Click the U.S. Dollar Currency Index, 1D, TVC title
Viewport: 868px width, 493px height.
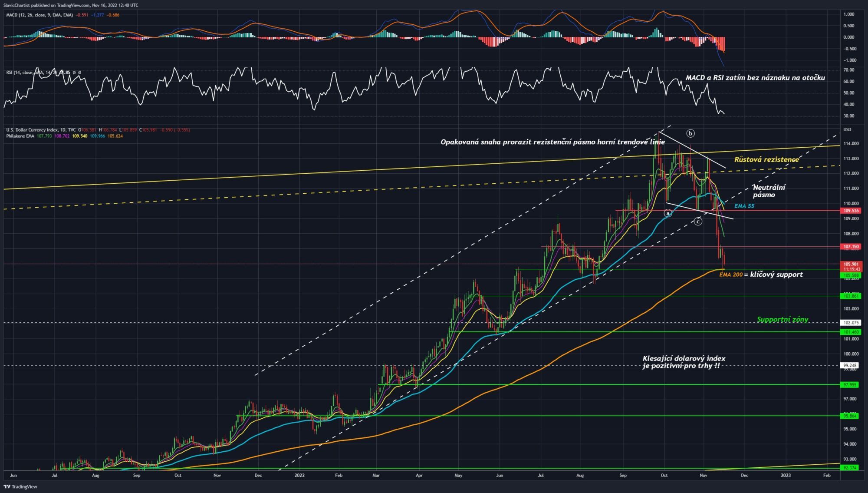(x=41, y=130)
